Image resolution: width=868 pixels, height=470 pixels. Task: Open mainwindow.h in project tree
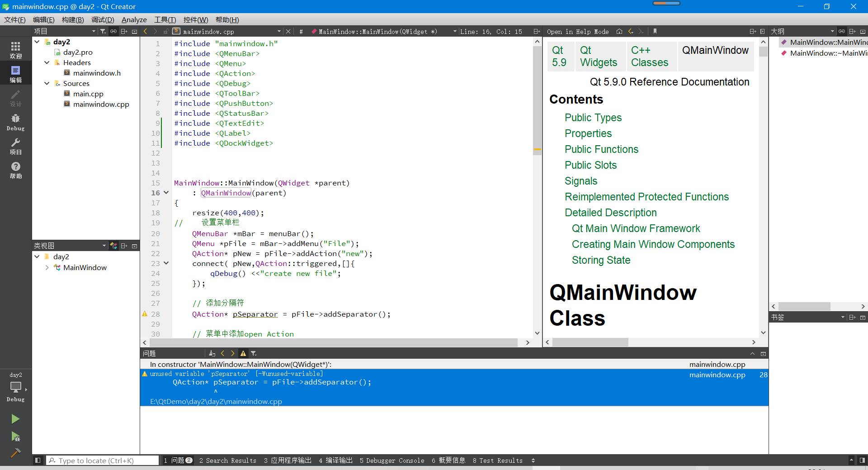[x=97, y=73]
